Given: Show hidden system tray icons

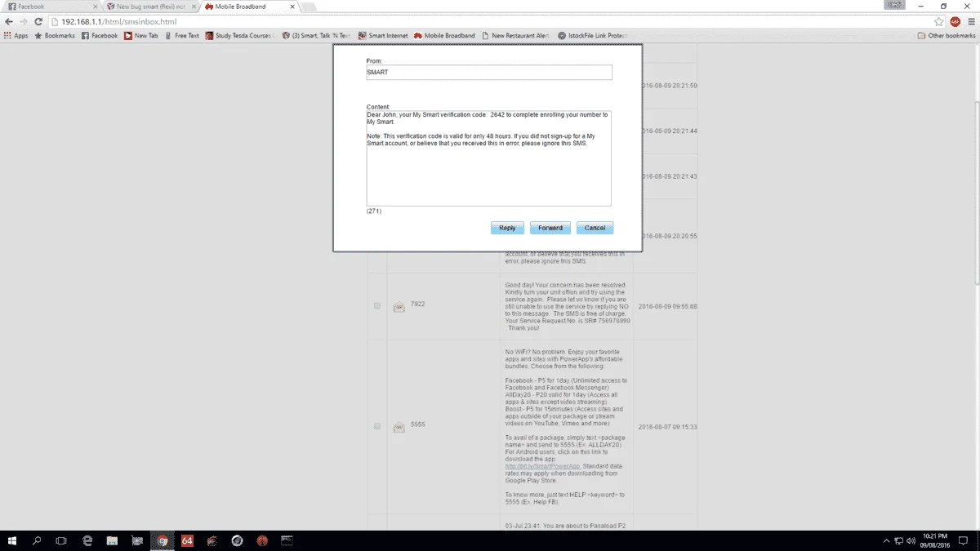Looking at the screenshot, I should 886,540.
